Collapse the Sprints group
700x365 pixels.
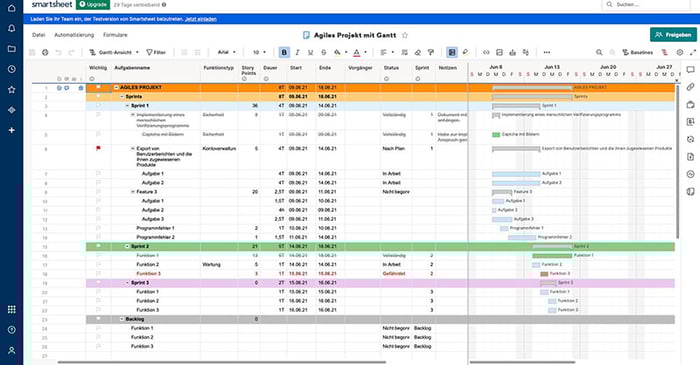coord(122,96)
